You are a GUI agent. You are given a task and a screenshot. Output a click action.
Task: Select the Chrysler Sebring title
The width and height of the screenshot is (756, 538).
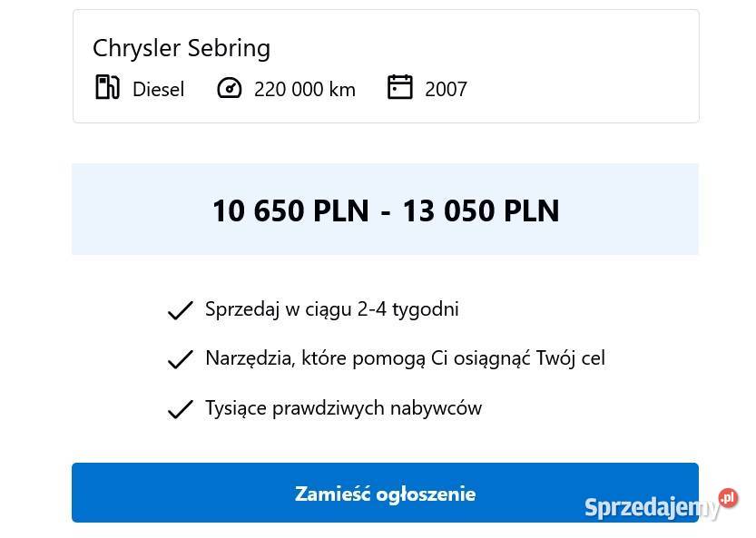(x=182, y=48)
